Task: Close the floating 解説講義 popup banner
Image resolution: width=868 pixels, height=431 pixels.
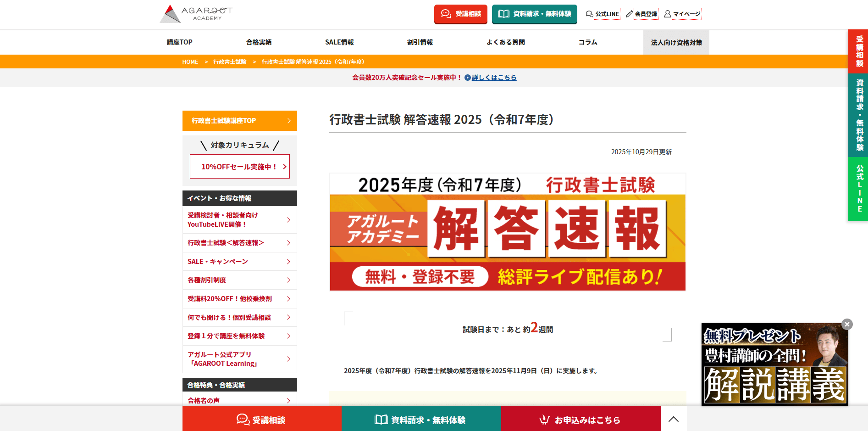Action: (847, 324)
